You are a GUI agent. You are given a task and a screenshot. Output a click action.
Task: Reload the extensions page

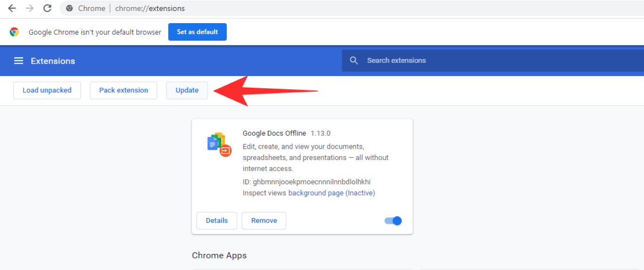[x=47, y=8]
